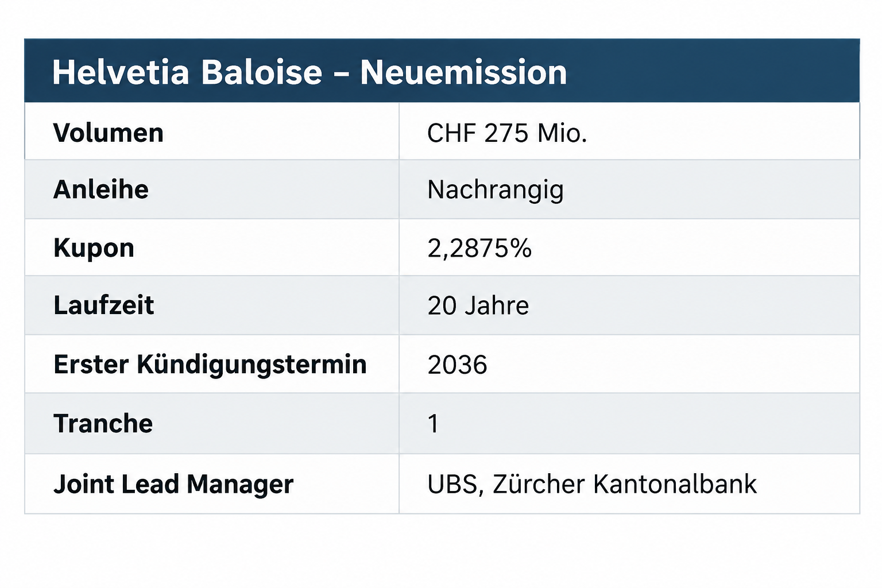The image size is (882, 588).
Task: Click the word Manager in the last row label
Action: pyautogui.click(x=241, y=485)
